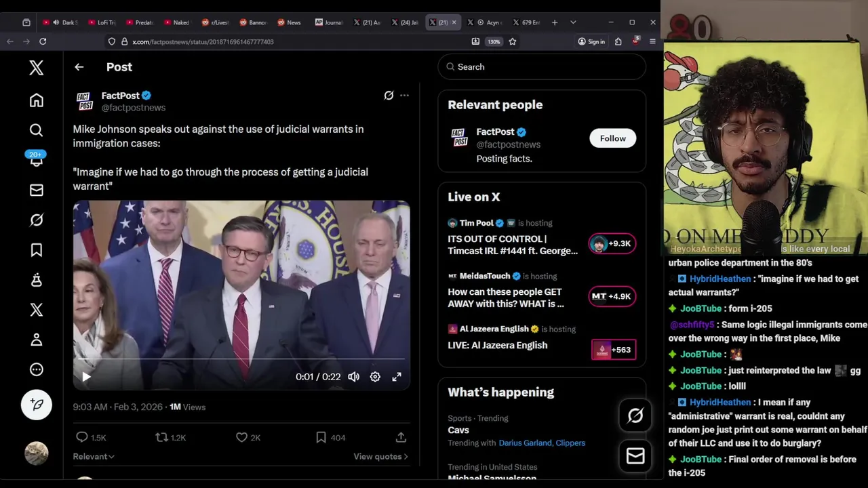Open the account avatar at sidebar bottom
This screenshot has width=868, height=488.
[37, 453]
